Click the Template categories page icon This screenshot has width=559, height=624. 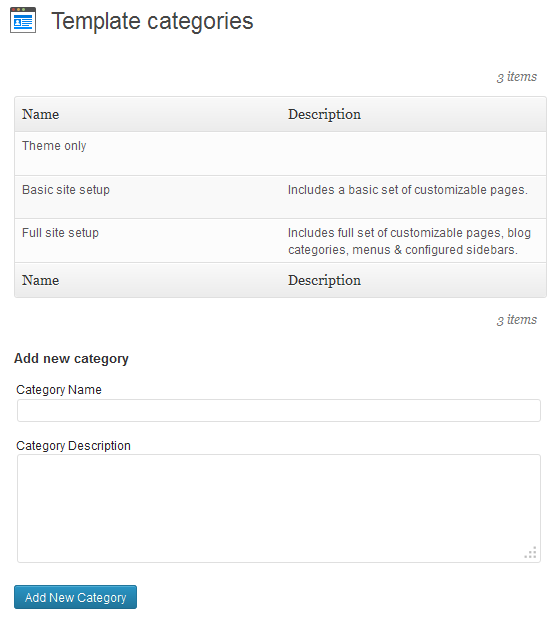[x=23, y=20]
